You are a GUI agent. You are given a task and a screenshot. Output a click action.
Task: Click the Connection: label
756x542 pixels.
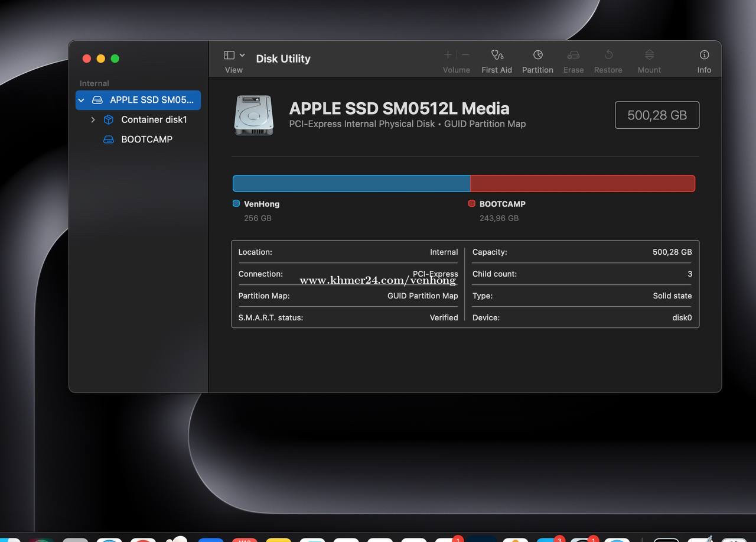[x=260, y=274]
